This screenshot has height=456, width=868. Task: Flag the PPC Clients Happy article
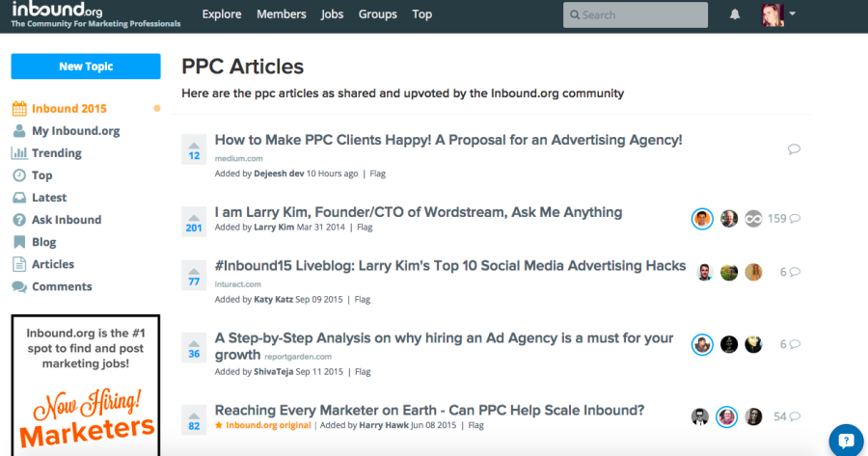(x=377, y=174)
